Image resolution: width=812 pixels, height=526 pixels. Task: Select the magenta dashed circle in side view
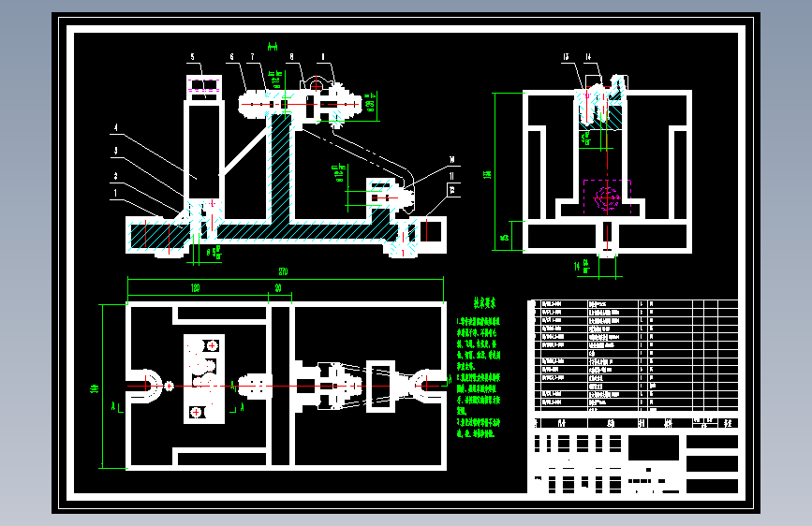tap(606, 197)
